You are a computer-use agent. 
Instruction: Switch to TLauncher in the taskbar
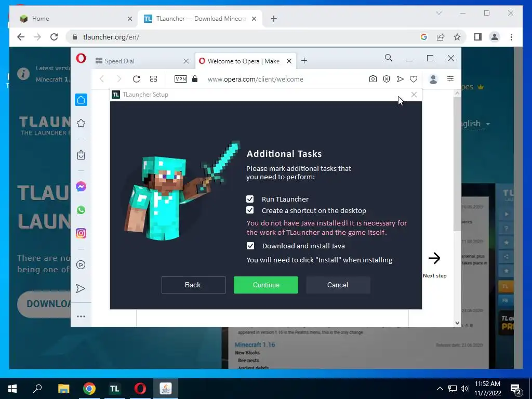click(114, 389)
